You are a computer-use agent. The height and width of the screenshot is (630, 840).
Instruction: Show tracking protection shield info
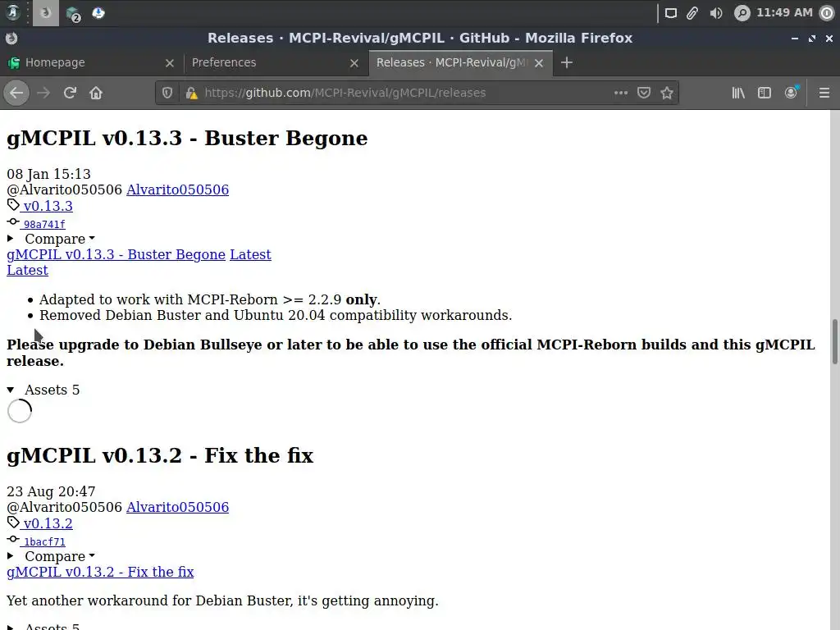point(167,93)
